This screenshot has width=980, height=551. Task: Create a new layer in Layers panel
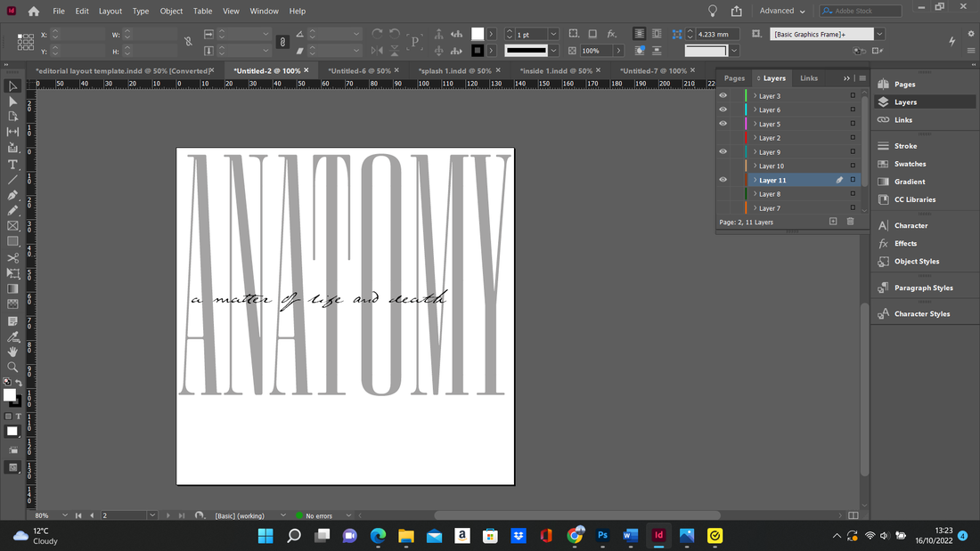click(x=833, y=221)
